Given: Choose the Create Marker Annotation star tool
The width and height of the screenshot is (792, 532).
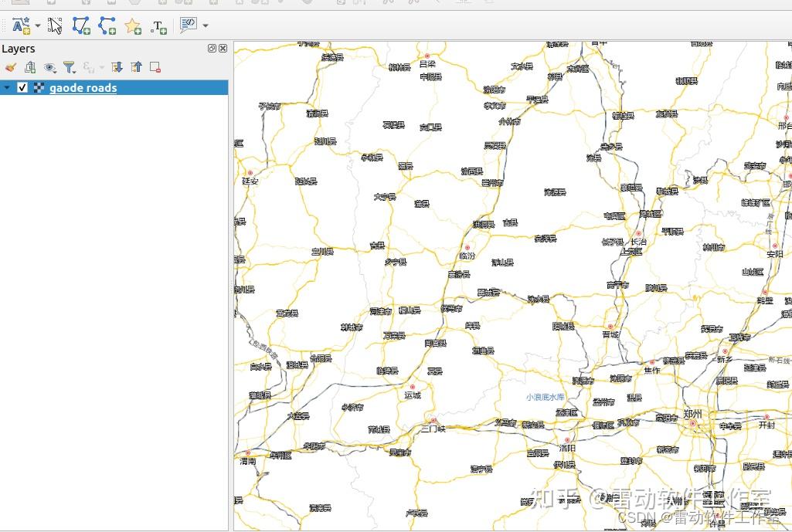Looking at the screenshot, I should point(133,25).
